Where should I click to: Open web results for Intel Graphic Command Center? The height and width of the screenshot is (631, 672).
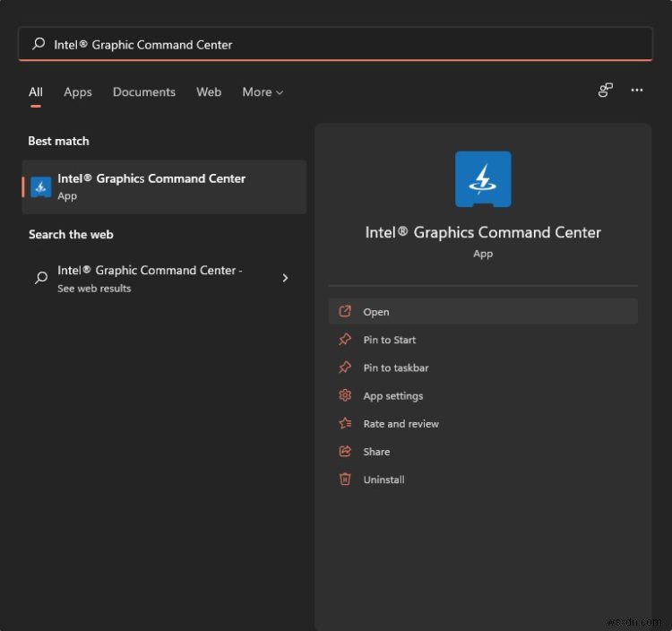pyautogui.click(x=164, y=279)
